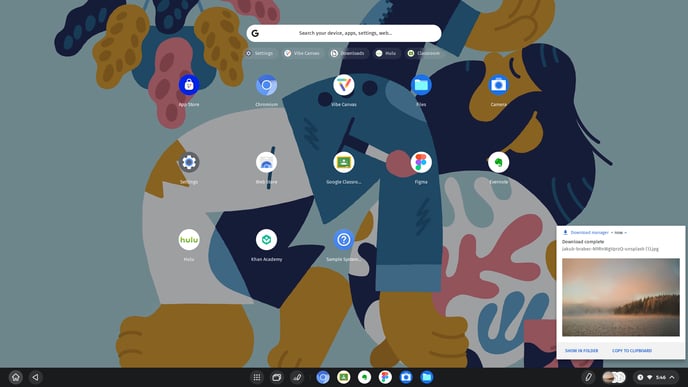688x387 pixels.
Task: Select the Settings suggestion chip
Action: coord(259,53)
